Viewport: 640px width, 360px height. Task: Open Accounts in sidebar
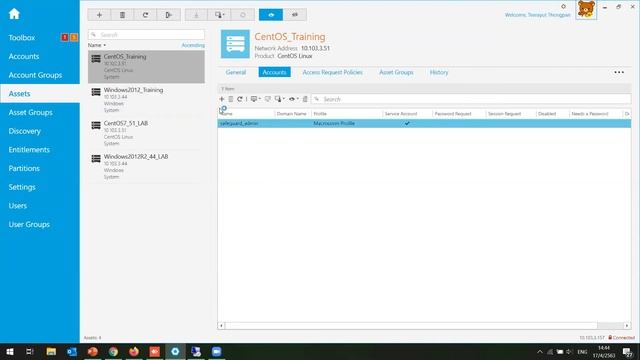(24, 56)
